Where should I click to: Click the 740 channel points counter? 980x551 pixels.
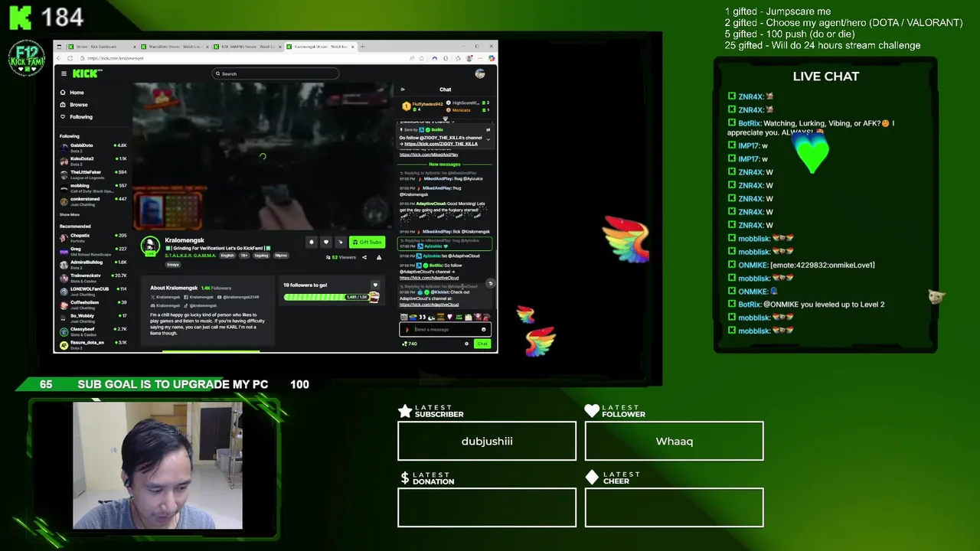pos(410,344)
